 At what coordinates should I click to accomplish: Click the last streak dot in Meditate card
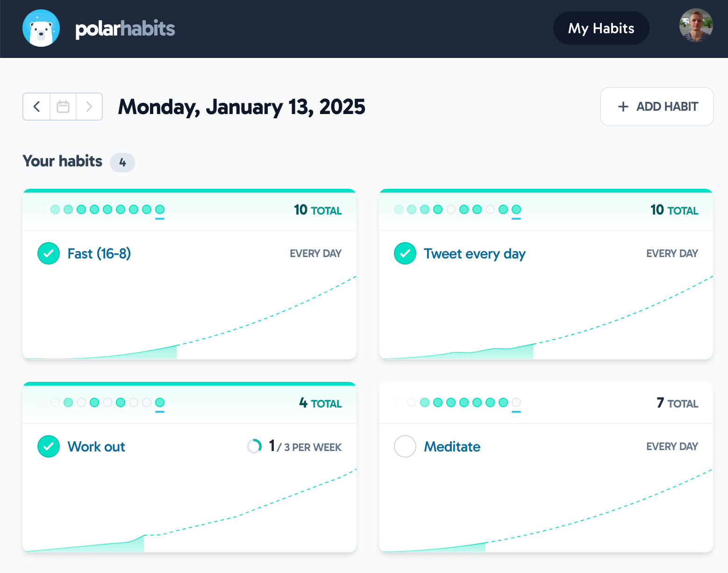pos(516,402)
